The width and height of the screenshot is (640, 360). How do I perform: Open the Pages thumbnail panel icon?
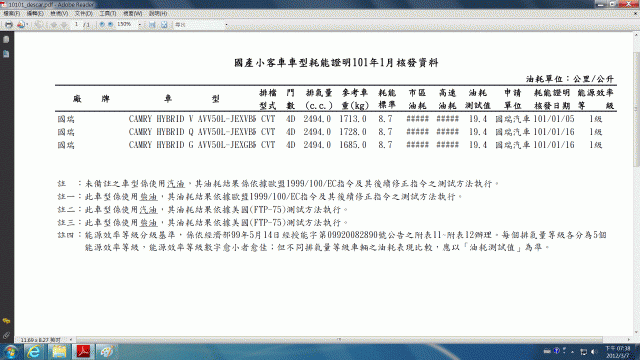coord(6,40)
